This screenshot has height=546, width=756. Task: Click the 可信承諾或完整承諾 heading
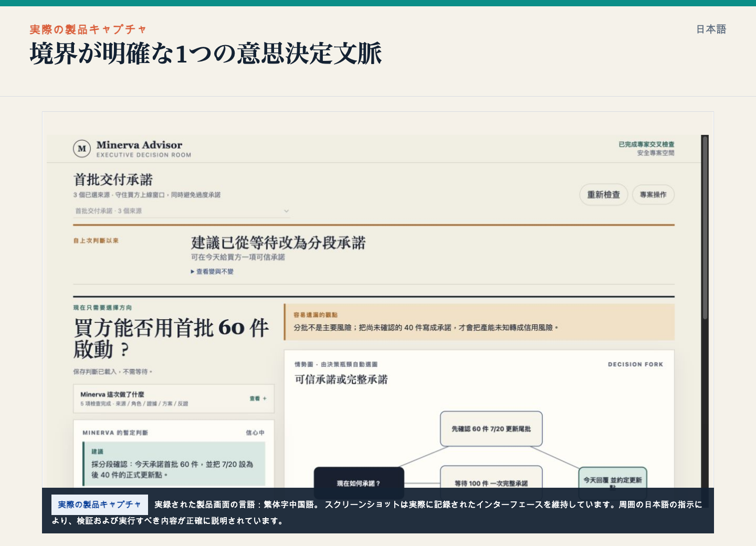(341, 380)
